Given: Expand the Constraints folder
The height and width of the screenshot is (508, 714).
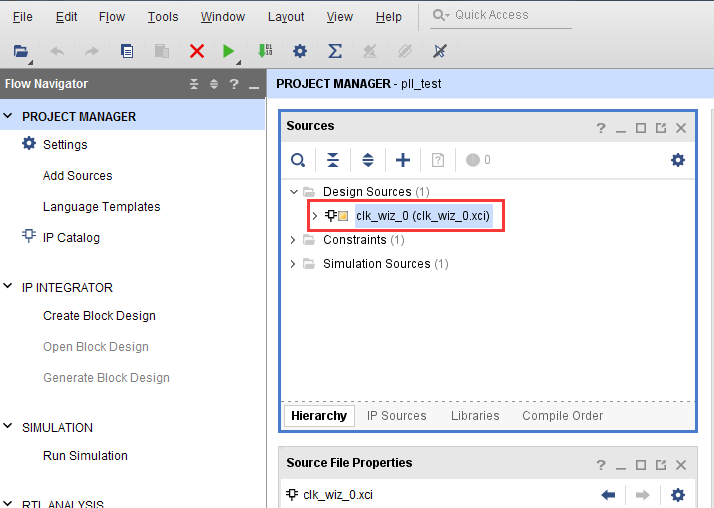Looking at the screenshot, I should pyautogui.click(x=293, y=240).
